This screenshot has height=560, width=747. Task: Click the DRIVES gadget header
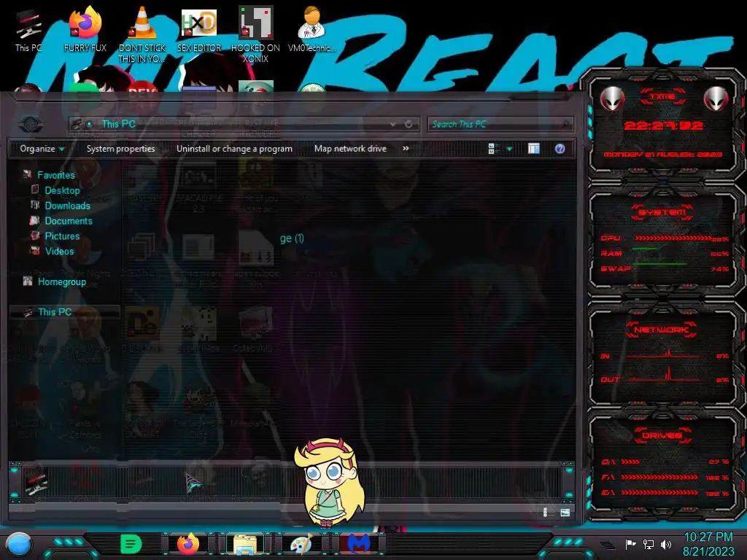coord(662,435)
